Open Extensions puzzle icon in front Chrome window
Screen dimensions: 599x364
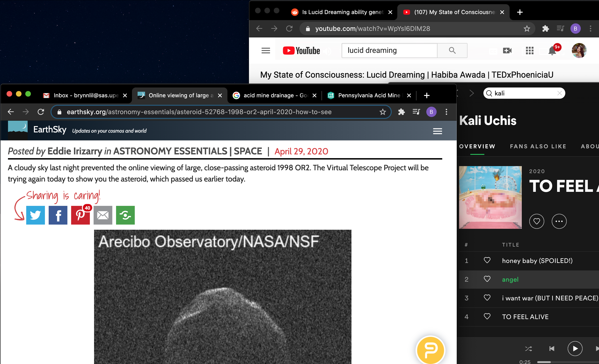pyautogui.click(x=401, y=112)
